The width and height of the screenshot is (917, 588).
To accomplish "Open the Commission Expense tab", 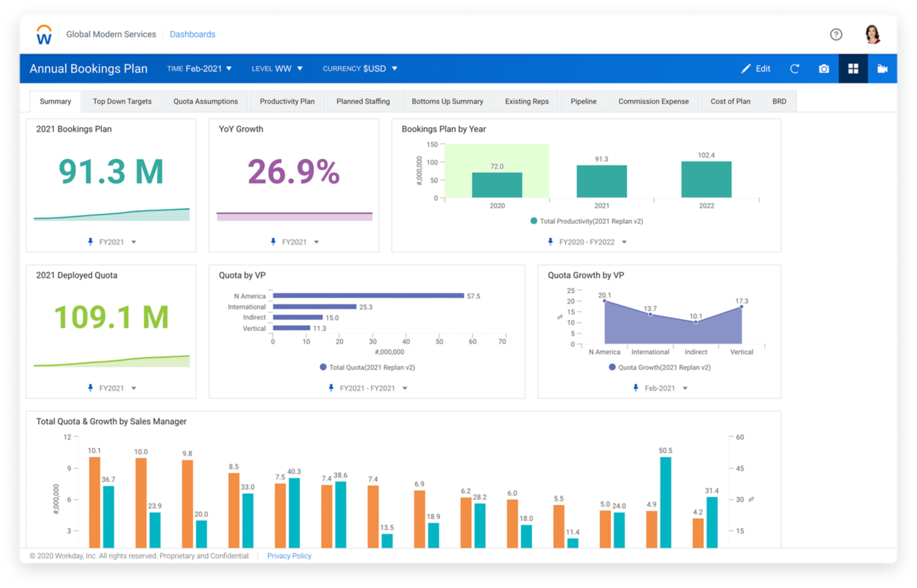I will 654,101.
